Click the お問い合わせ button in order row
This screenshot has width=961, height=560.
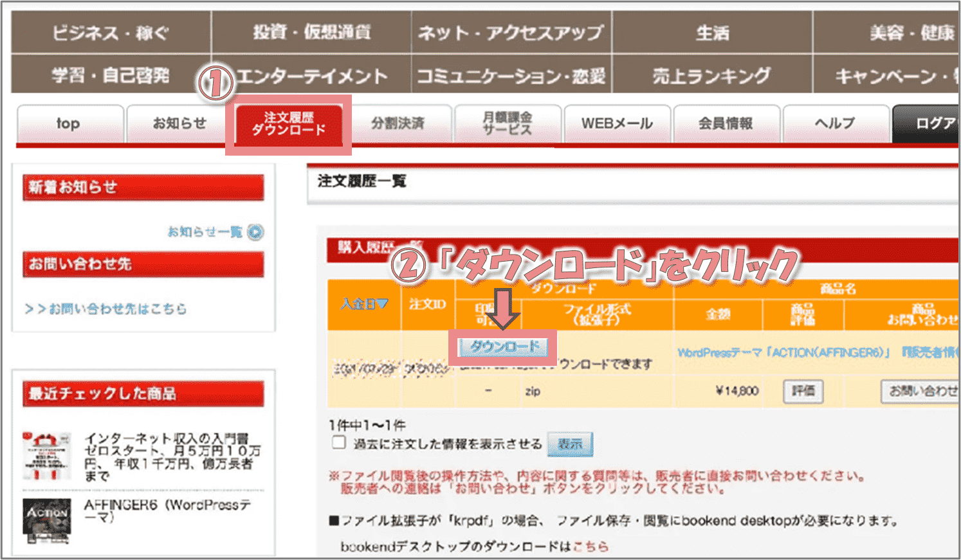[x=920, y=391]
